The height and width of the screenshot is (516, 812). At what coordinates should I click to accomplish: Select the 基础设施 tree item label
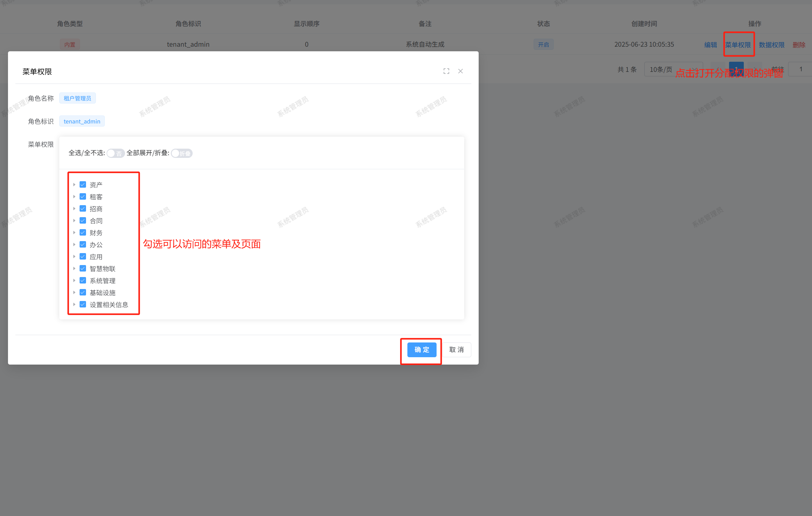click(x=103, y=292)
